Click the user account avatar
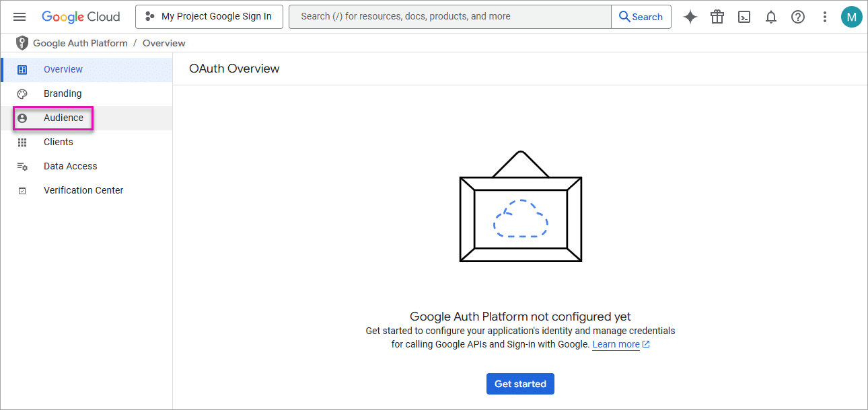Screen dimensions: 868x410 (x=851, y=17)
